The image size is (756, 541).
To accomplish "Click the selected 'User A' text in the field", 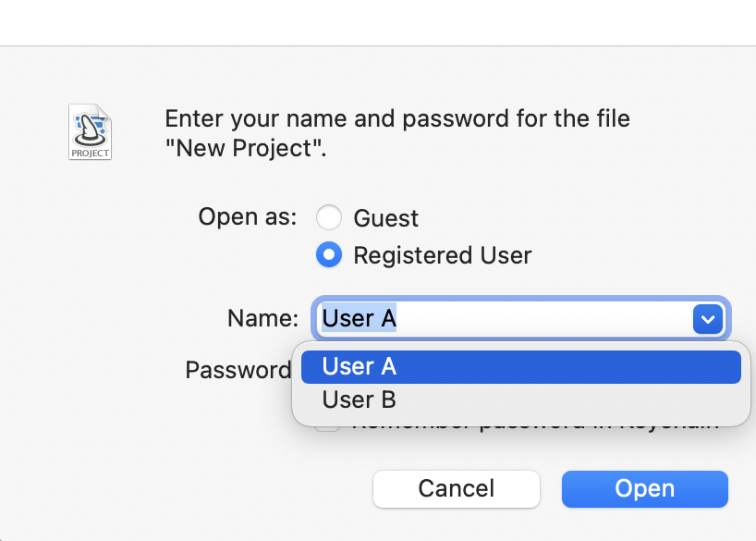I will [360, 317].
